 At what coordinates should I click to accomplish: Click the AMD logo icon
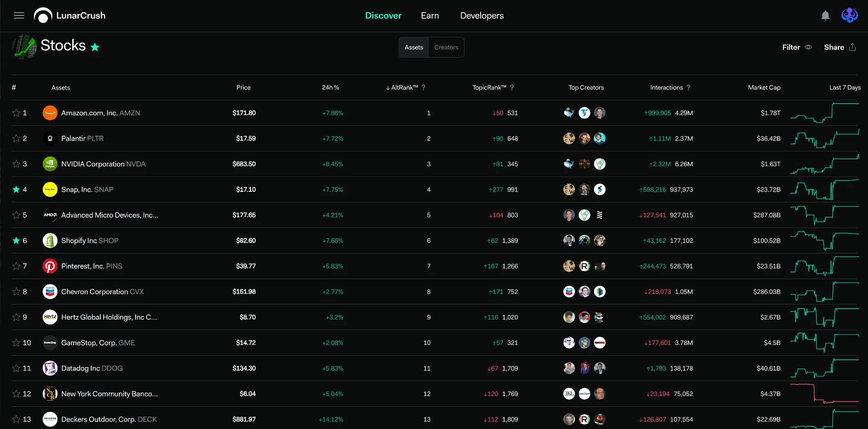tap(50, 215)
